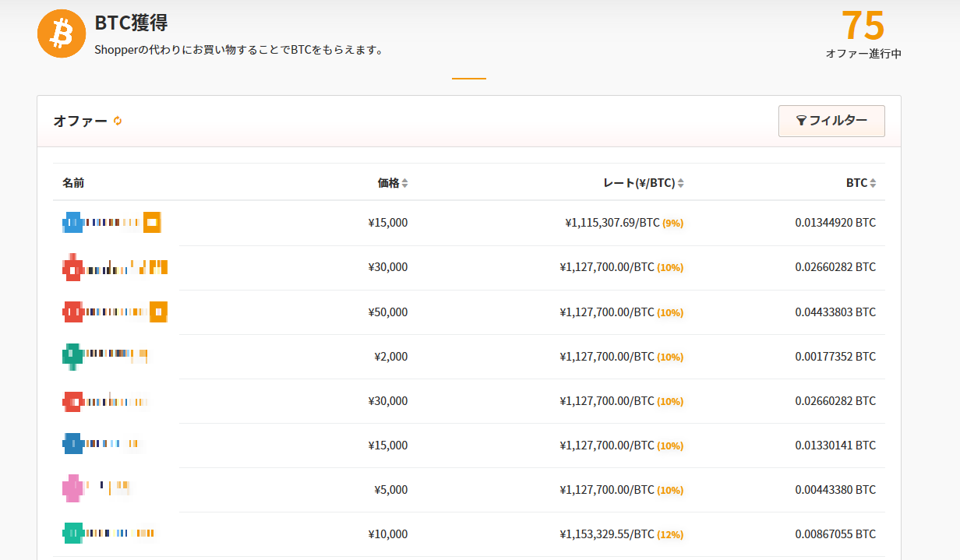Click the (12%) rate badge
The width and height of the screenshot is (960, 560).
pyautogui.click(x=669, y=535)
